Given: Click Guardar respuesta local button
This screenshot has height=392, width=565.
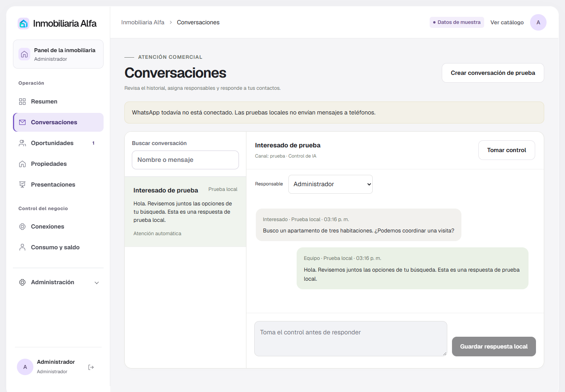Looking at the screenshot, I should click(x=494, y=347).
